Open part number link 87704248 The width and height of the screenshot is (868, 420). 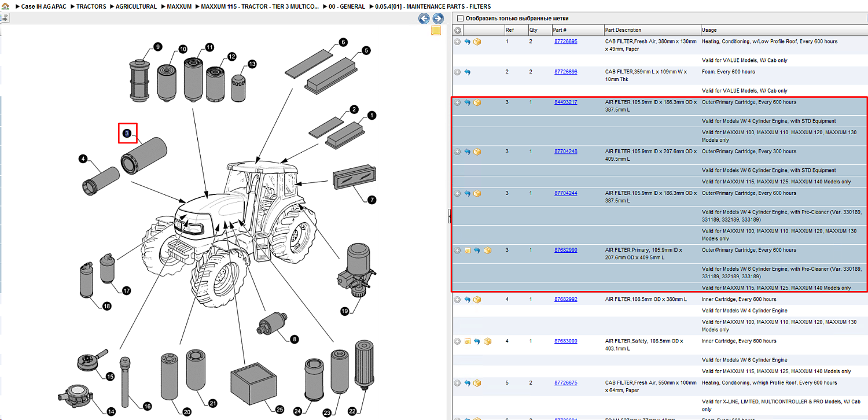coord(565,152)
